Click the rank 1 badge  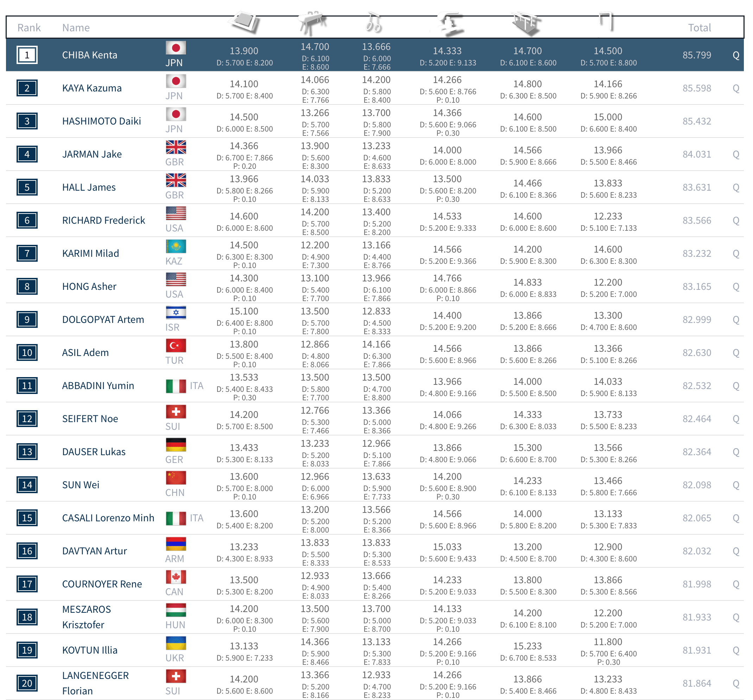point(27,55)
